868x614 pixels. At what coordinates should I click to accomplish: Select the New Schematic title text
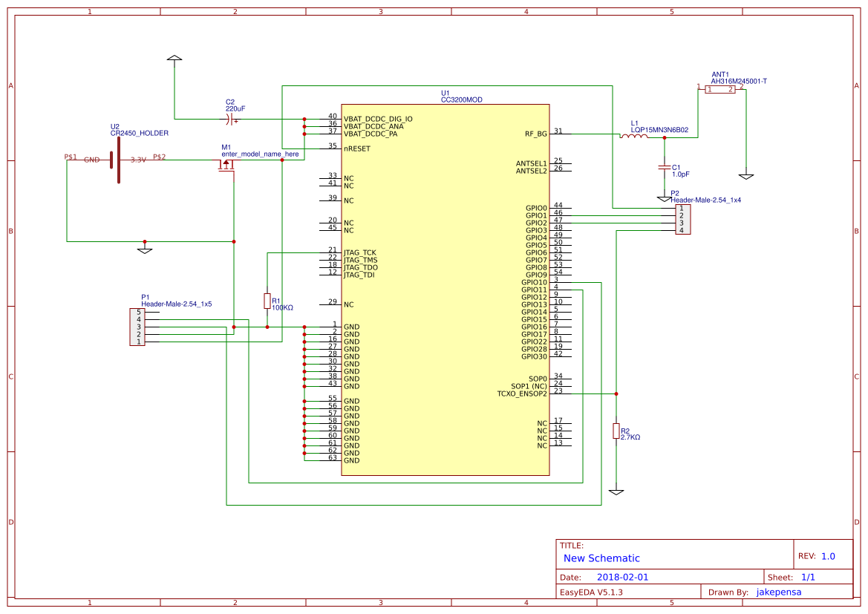coord(601,558)
